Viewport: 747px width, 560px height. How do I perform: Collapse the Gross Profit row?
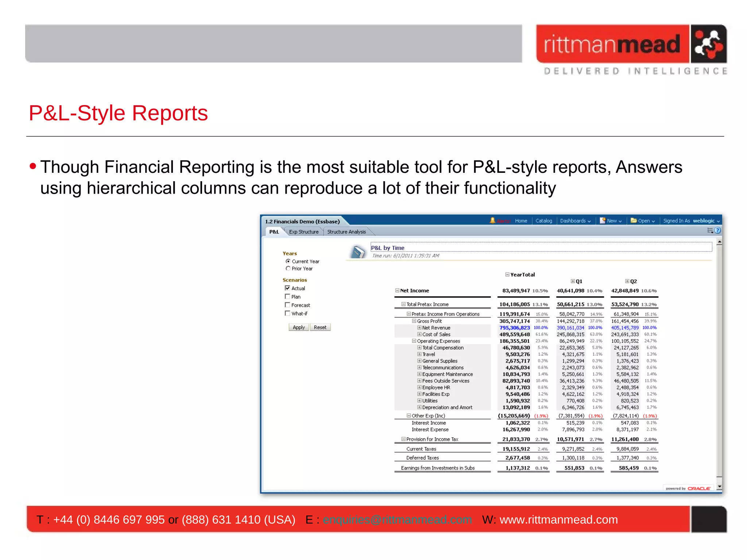(414, 321)
